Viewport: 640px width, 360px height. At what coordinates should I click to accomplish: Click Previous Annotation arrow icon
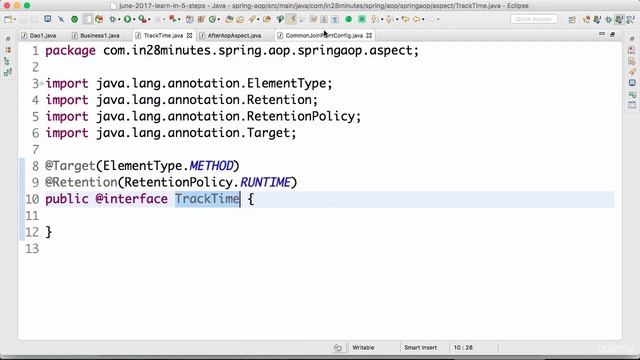pyautogui.click(x=389, y=19)
